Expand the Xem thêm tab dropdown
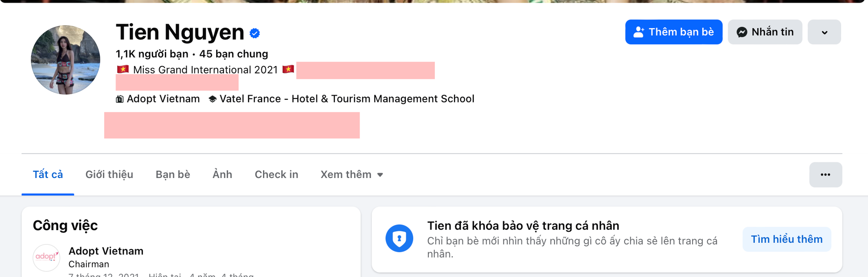This screenshot has height=277, width=868. (x=352, y=175)
